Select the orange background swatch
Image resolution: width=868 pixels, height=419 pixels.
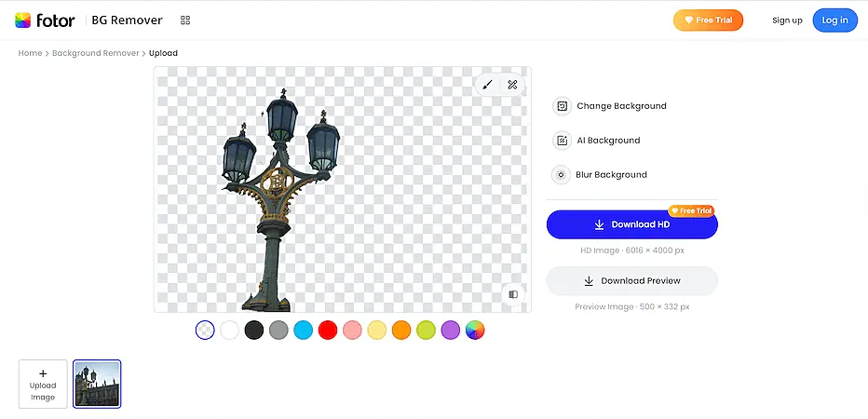(401, 331)
